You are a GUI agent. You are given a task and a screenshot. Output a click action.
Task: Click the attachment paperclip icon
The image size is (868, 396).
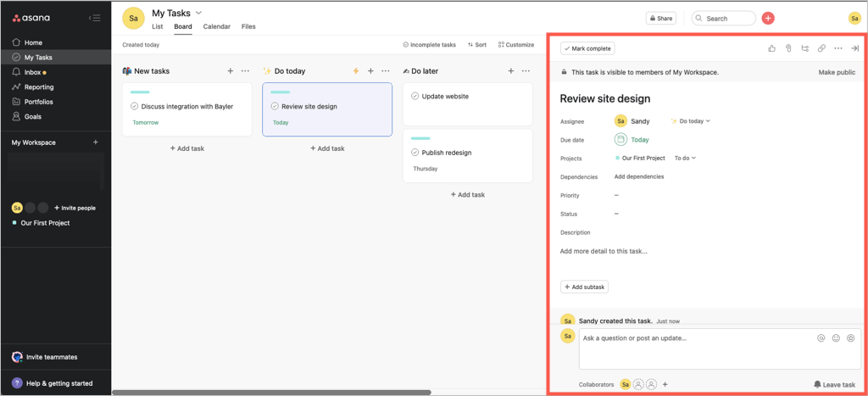(788, 48)
